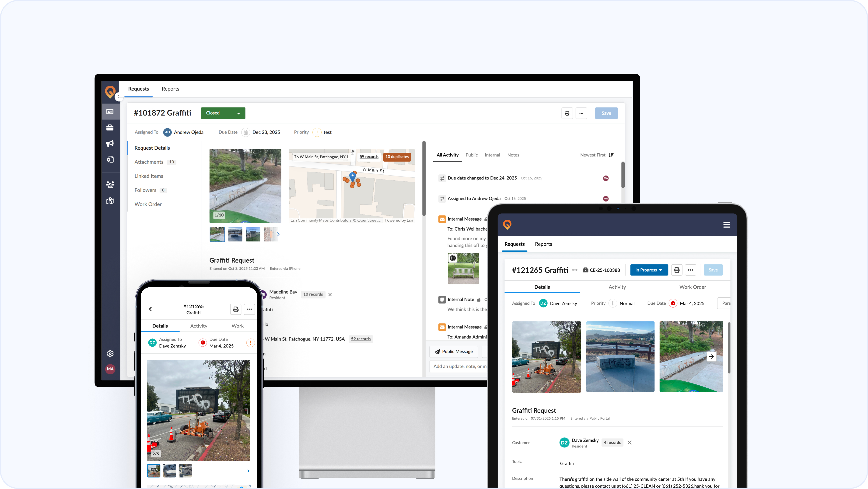Viewport: 868px width, 489px height.
Task: Click back arrow on phone screen
Action: pos(150,309)
